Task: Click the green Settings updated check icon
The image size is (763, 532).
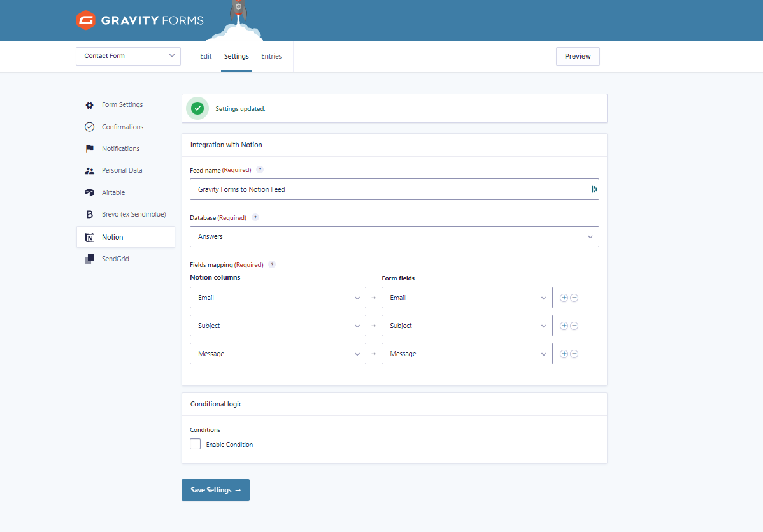Action: (197, 108)
